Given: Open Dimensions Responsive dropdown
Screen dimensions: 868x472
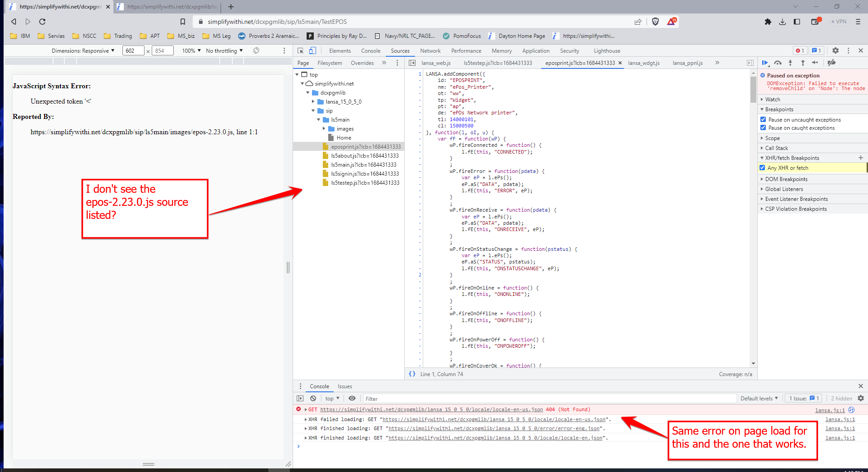Looking at the screenshot, I should (83, 51).
